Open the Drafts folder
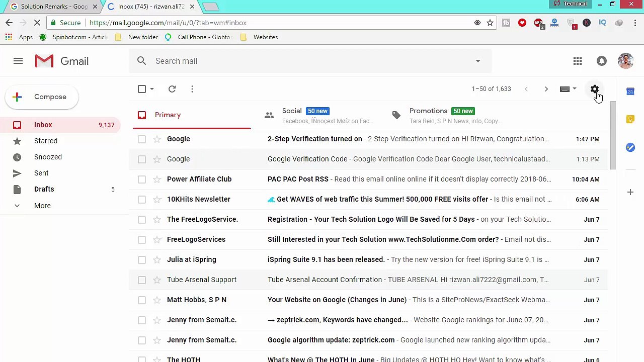 [x=60, y=189]
